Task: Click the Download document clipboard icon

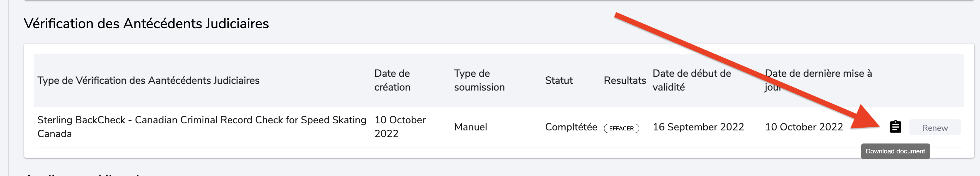Action: click(x=895, y=127)
